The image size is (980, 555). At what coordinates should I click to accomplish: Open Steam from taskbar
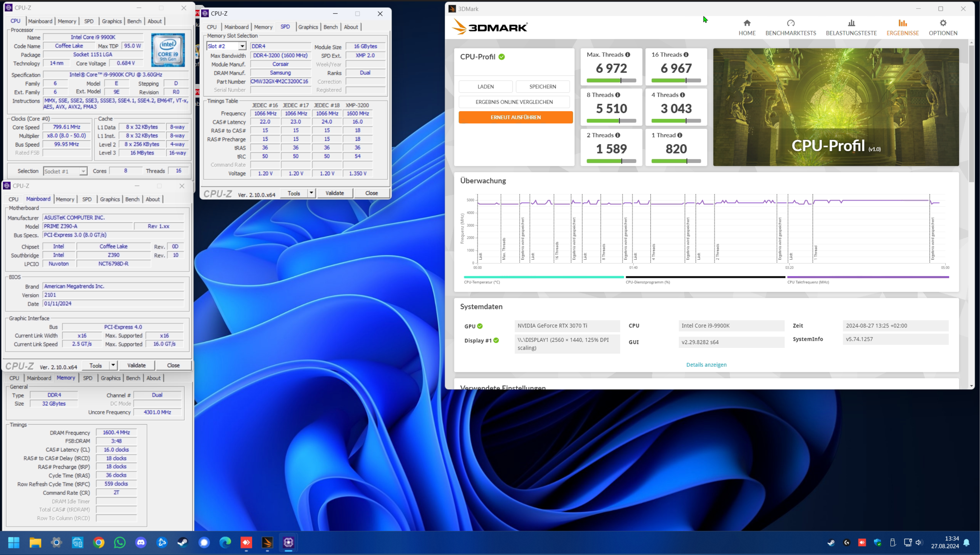183,542
